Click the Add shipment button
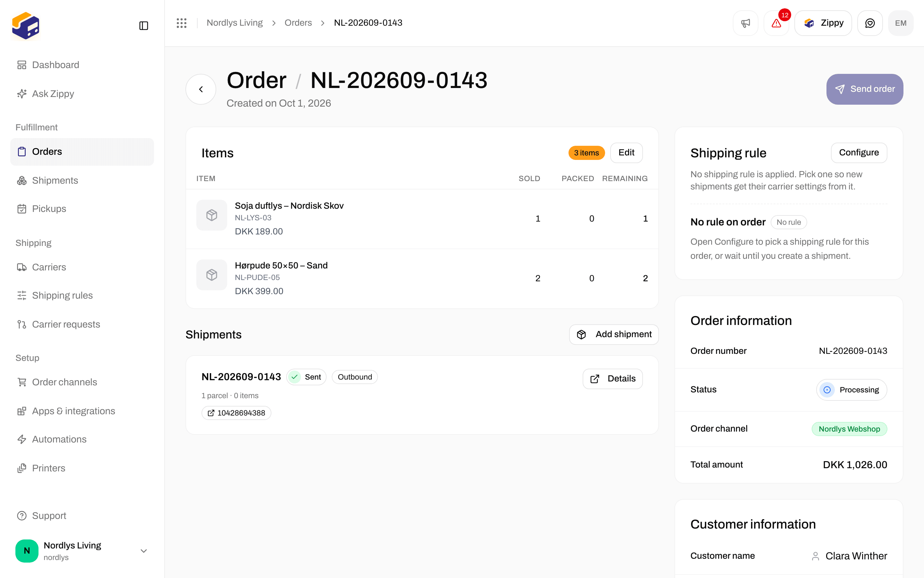 tap(613, 335)
